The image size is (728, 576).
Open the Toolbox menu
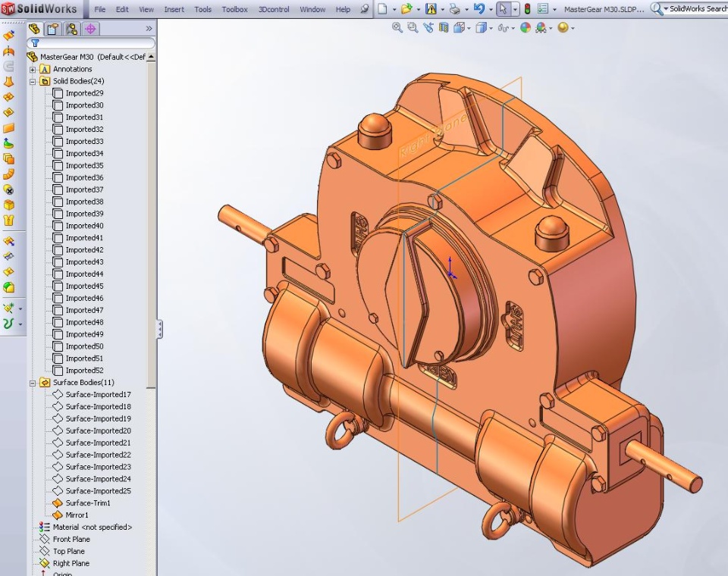tap(234, 9)
